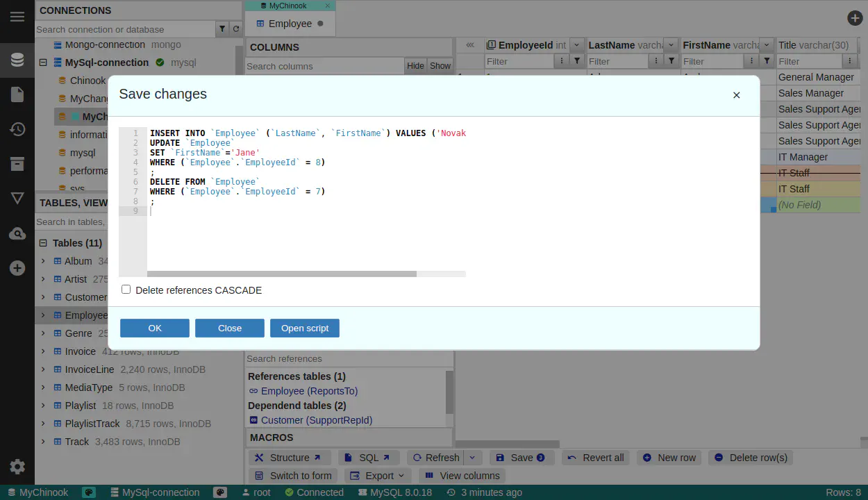Collapse the MySql-connection tree node
The height and width of the screenshot is (500, 868).
pos(43,62)
